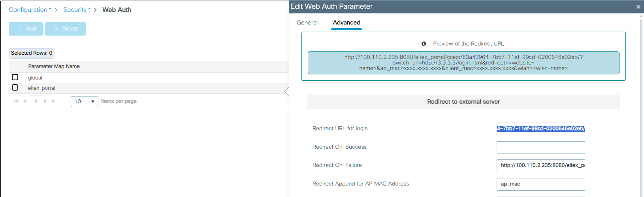Click the Redirect On-Success input field
Screen dimensions: 644x197
pos(540,147)
